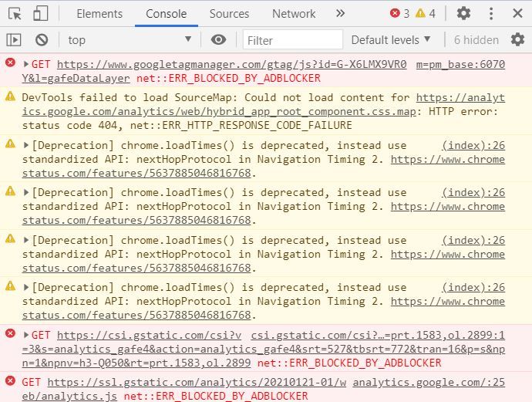
Task: Show more DevTools tabs chevron
Action: click(340, 14)
